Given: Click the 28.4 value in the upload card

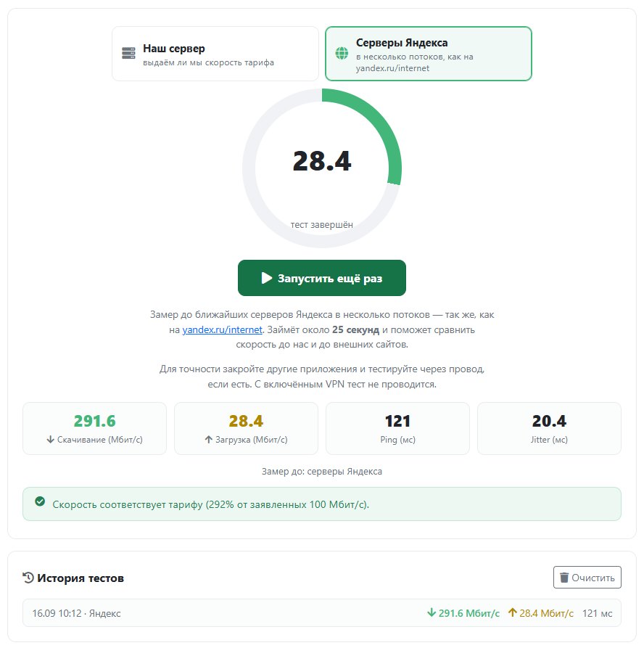Looking at the screenshot, I should click(x=246, y=421).
